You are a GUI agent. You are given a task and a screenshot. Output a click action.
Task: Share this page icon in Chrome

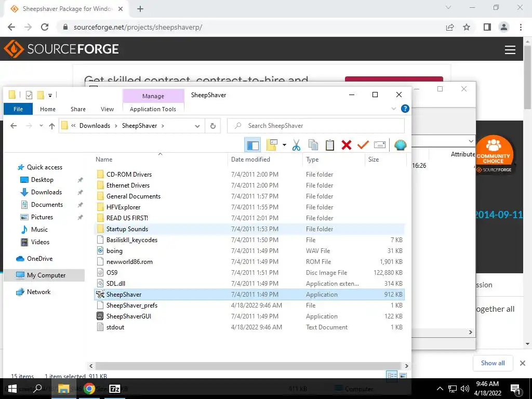(450, 27)
